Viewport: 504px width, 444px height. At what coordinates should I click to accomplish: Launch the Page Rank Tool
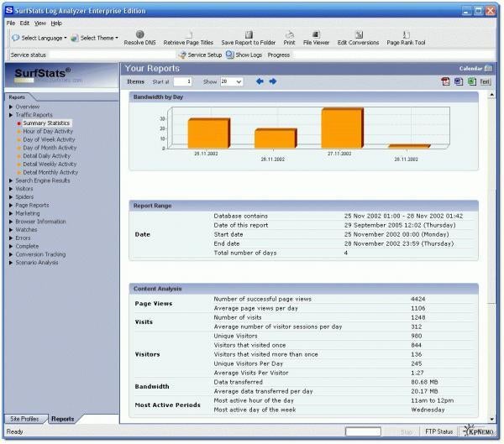406,34
